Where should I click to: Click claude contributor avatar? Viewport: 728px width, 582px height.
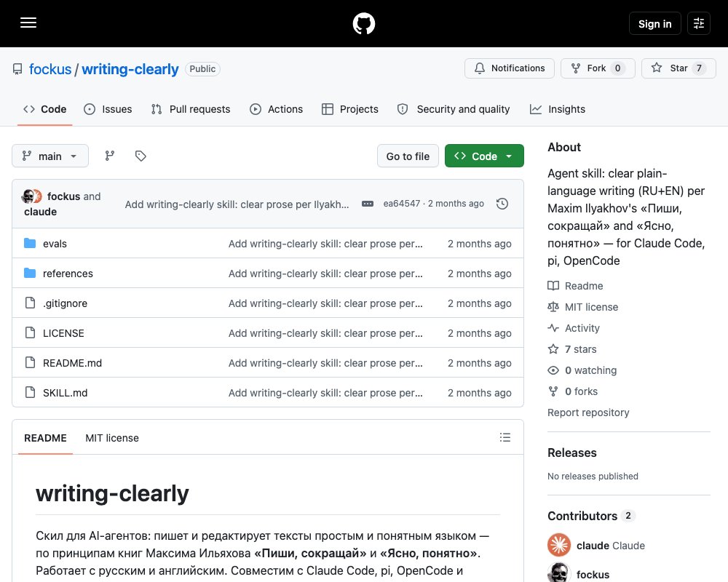point(559,545)
